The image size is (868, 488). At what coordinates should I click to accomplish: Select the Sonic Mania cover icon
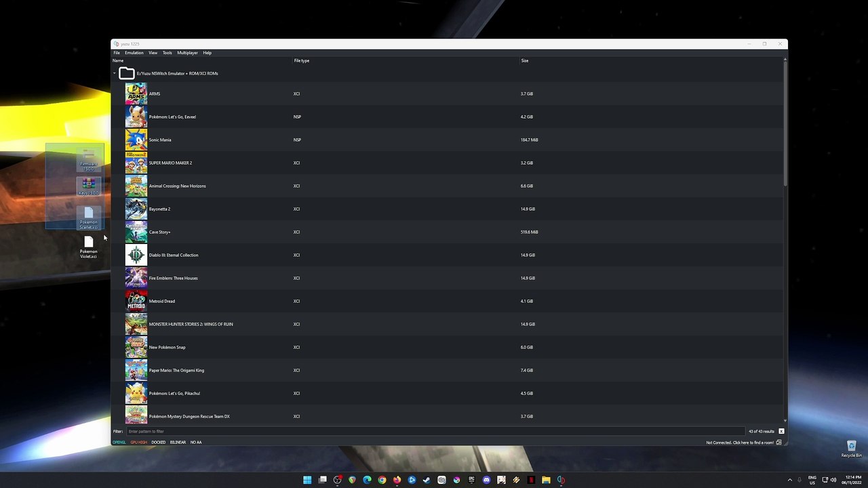[136, 140]
